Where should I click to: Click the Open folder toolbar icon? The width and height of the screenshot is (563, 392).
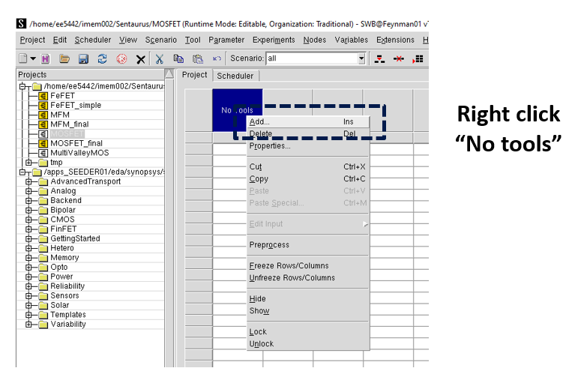pos(64,58)
